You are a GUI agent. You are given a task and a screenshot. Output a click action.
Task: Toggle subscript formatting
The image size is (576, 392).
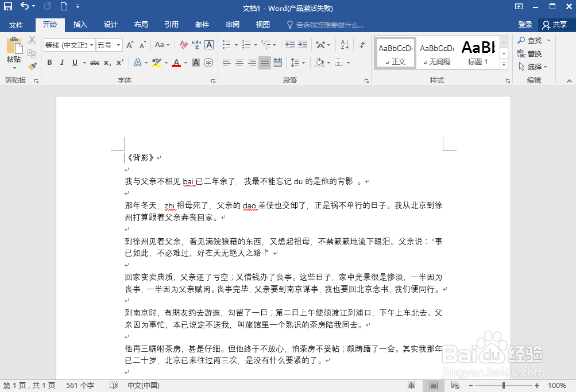tap(107, 63)
